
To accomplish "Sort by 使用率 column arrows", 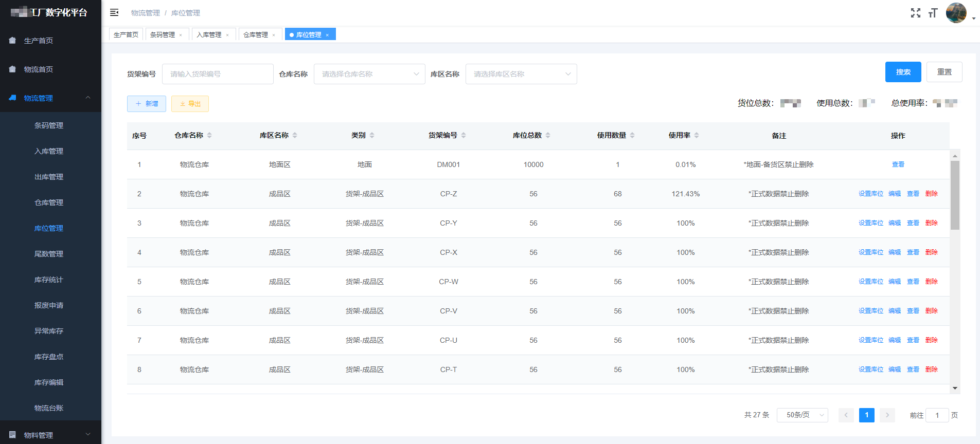I will coord(697,135).
